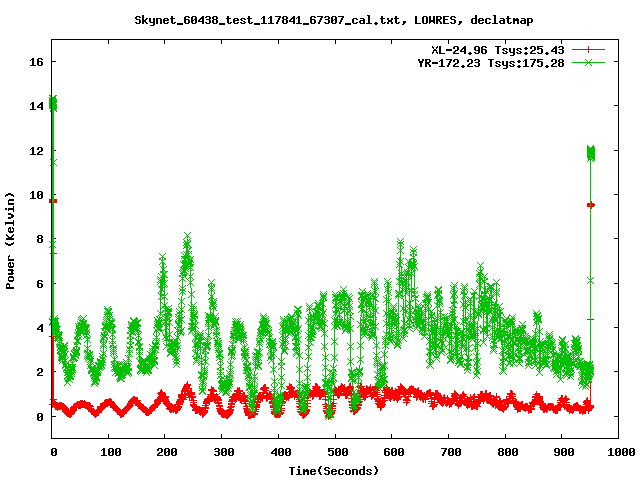The image size is (640, 480).
Task: Click the Power (Kelvin) axis label
Action: (10, 241)
